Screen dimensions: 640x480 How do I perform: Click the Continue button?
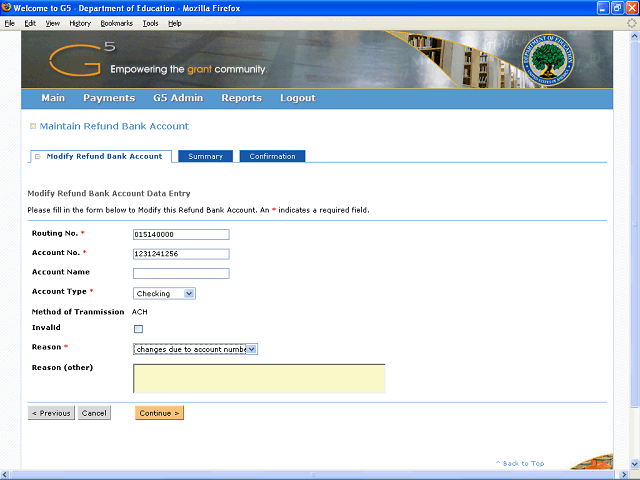point(159,413)
